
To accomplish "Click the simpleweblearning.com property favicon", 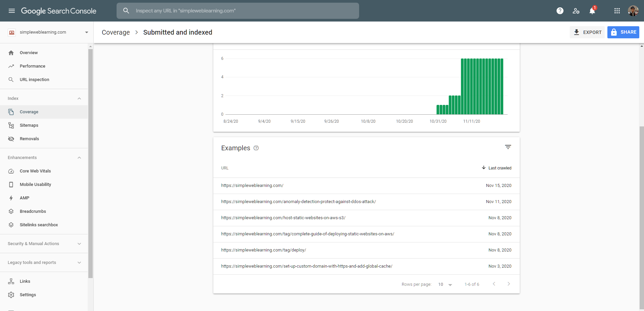I will 12,32.
